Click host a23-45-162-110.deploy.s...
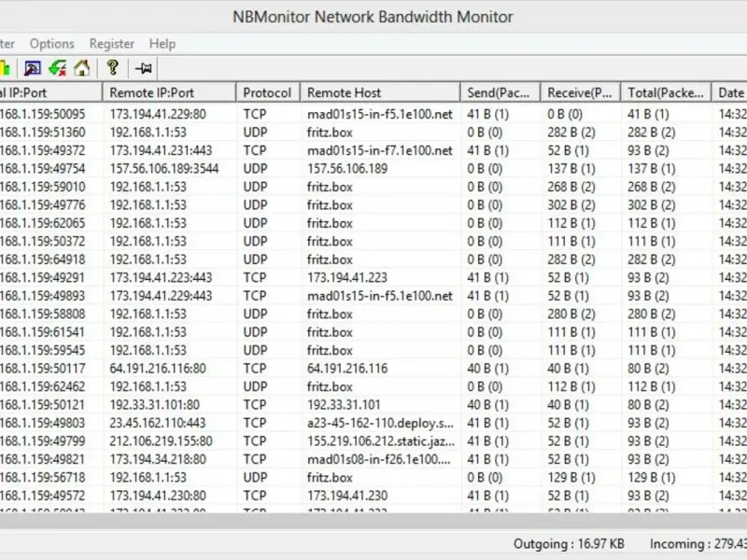Viewport: 747px width, 560px height. coord(380,423)
